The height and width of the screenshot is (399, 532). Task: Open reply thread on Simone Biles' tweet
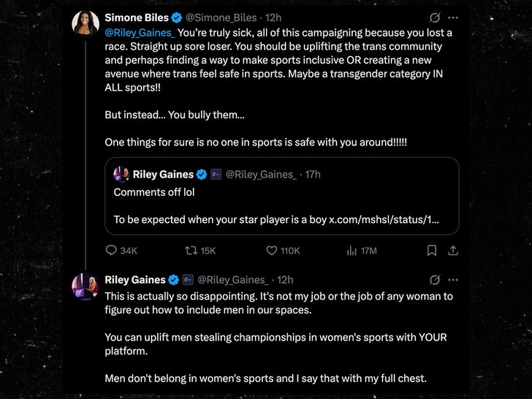[112, 251]
